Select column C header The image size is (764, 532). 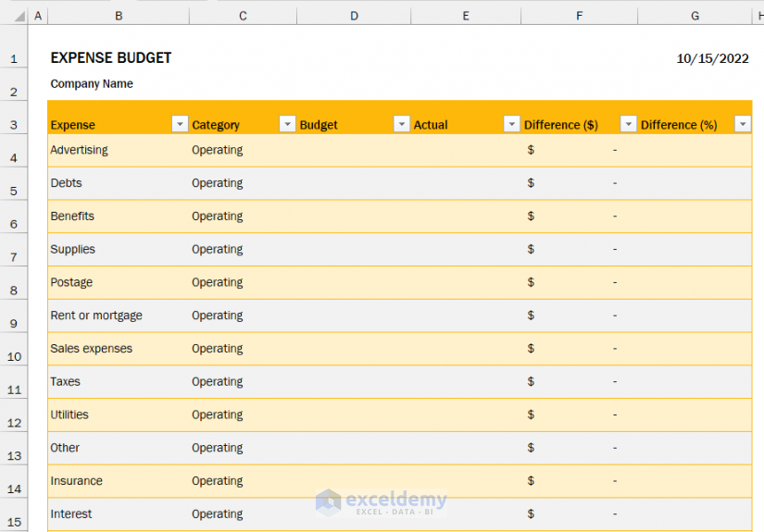tap(243, 16)
